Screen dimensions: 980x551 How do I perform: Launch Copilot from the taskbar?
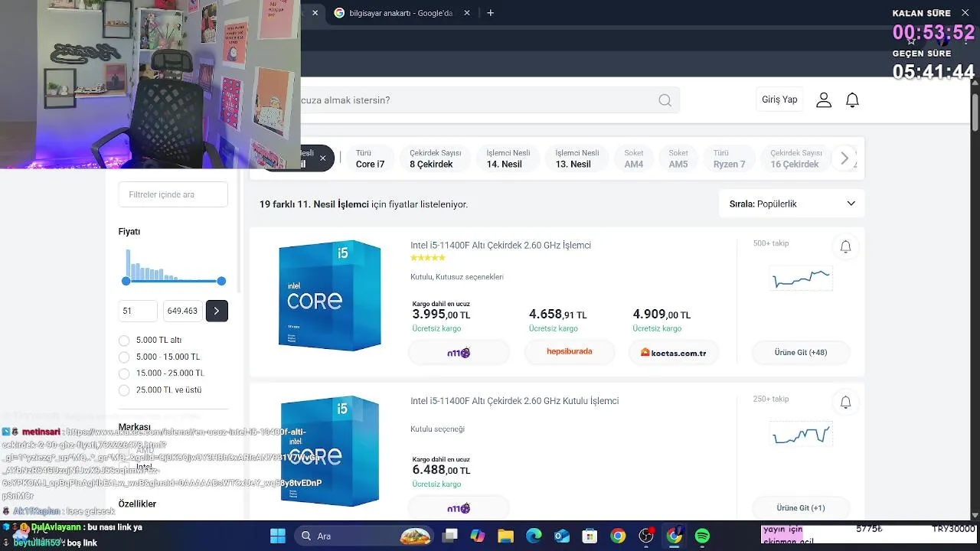478,536
